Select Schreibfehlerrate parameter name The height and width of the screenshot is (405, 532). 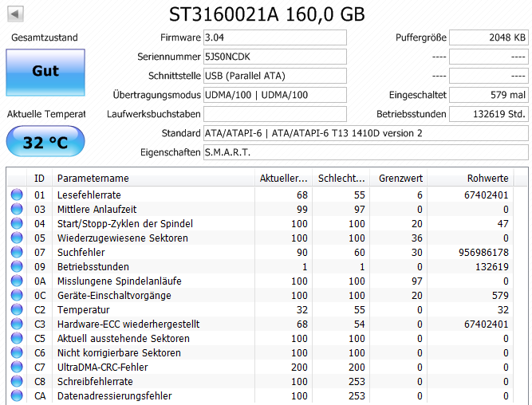tap(95, 382)
